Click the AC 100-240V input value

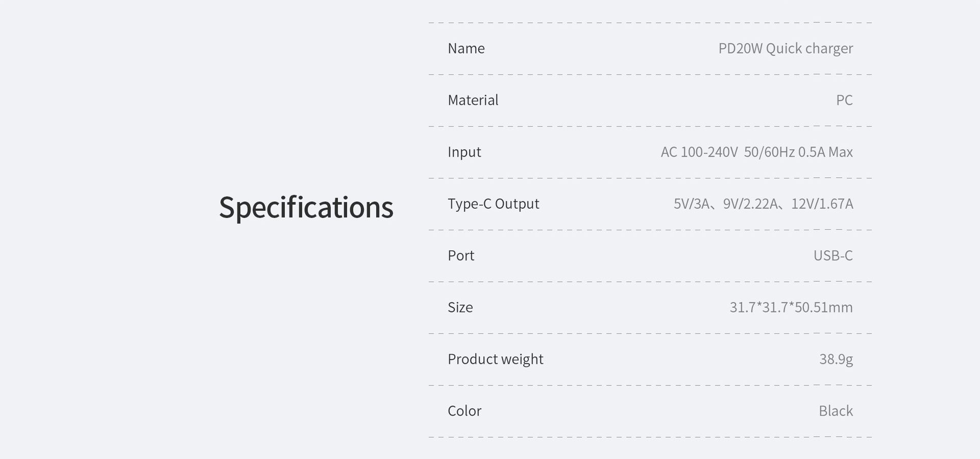click(x=699, y=152)
